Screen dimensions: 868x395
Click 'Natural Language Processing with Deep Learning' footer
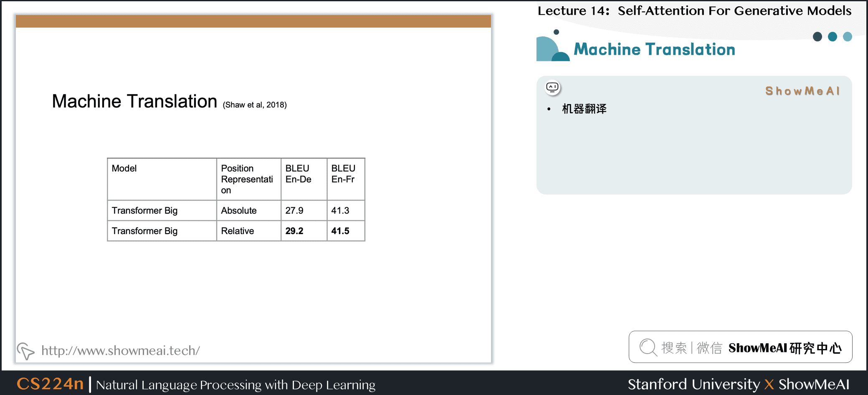tap(236, 385)
